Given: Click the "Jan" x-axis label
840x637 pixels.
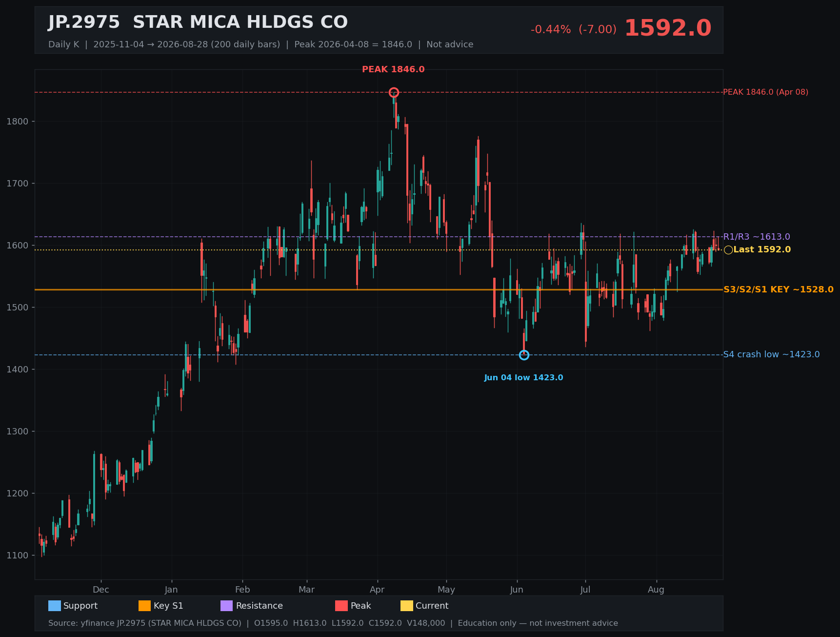Looking at the screenshot, I should click(171, 590).
